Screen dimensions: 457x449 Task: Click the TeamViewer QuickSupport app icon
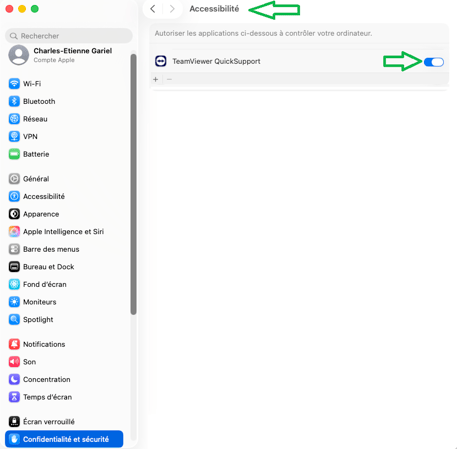161,61
